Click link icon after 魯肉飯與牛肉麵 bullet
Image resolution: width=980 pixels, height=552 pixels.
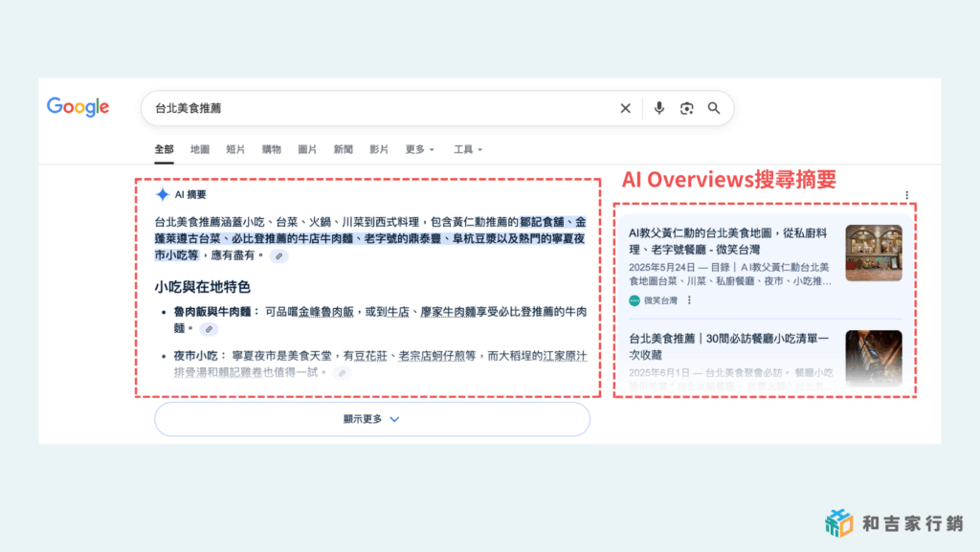tap(209, 328)
